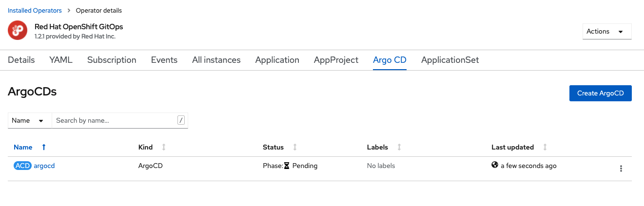Screen dimensions: 644x206
Task: Click the slash shortcut icon in search
Action: [x=181, y=120]
